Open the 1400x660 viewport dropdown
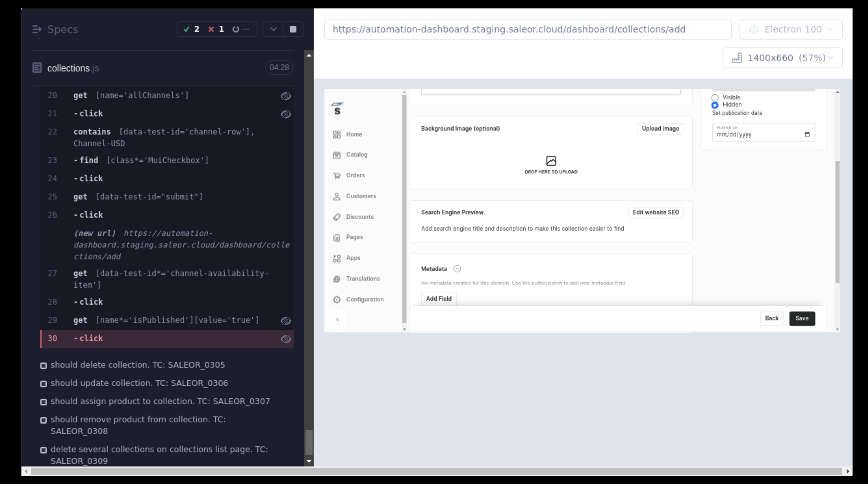This screenshot has width=868, height=484. (x=783, y=58)
